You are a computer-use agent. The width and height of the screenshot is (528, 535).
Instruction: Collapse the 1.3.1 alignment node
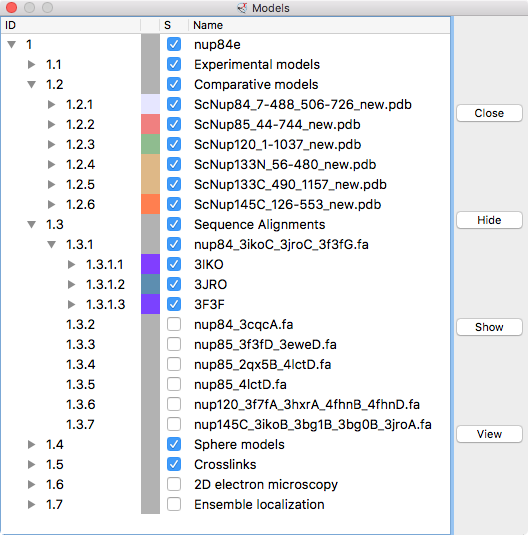[52, 244]
